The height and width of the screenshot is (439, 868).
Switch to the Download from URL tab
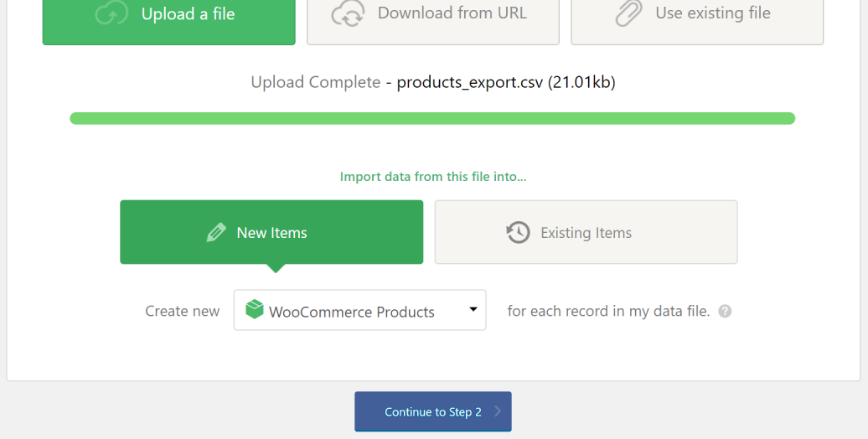433,15
